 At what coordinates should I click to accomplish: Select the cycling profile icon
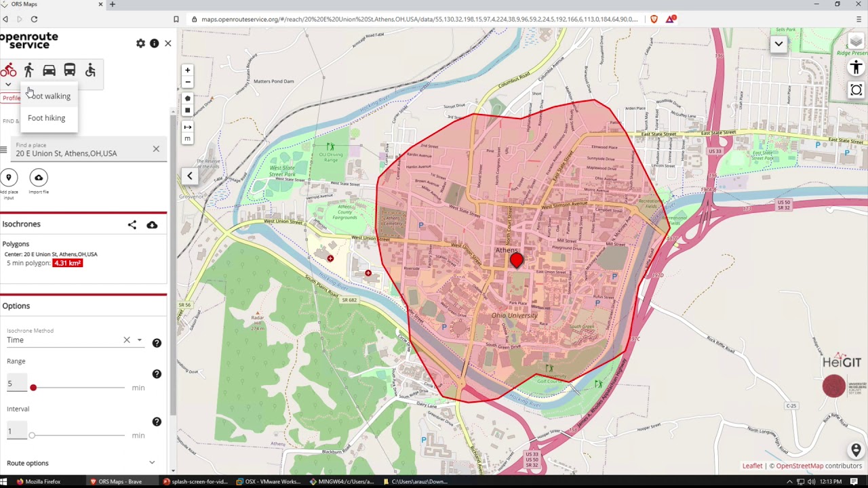coord(8,70)
